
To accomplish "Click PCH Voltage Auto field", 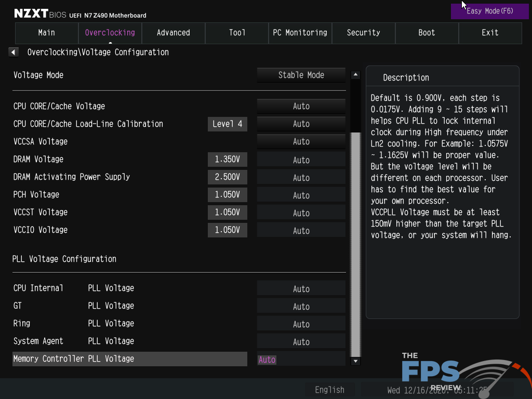I will click(301, 195).
